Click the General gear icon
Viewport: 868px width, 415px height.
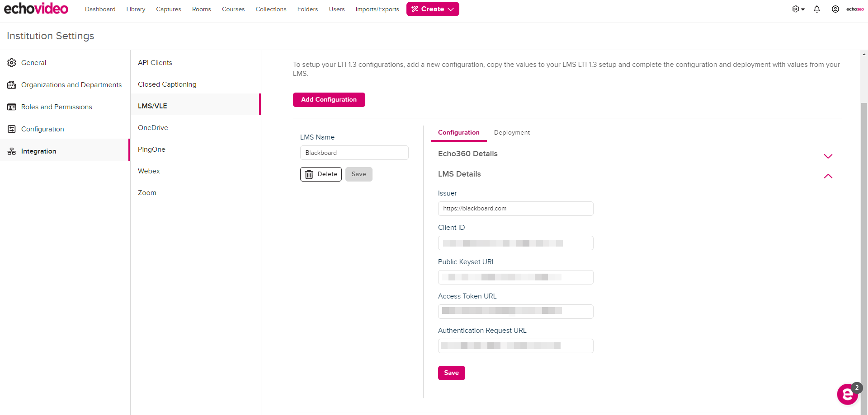coord(12,63)
